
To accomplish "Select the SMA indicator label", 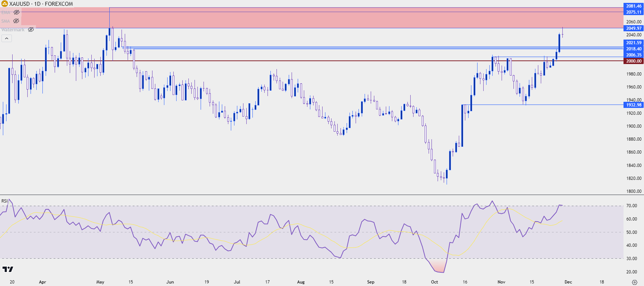I will pos(6,21).
